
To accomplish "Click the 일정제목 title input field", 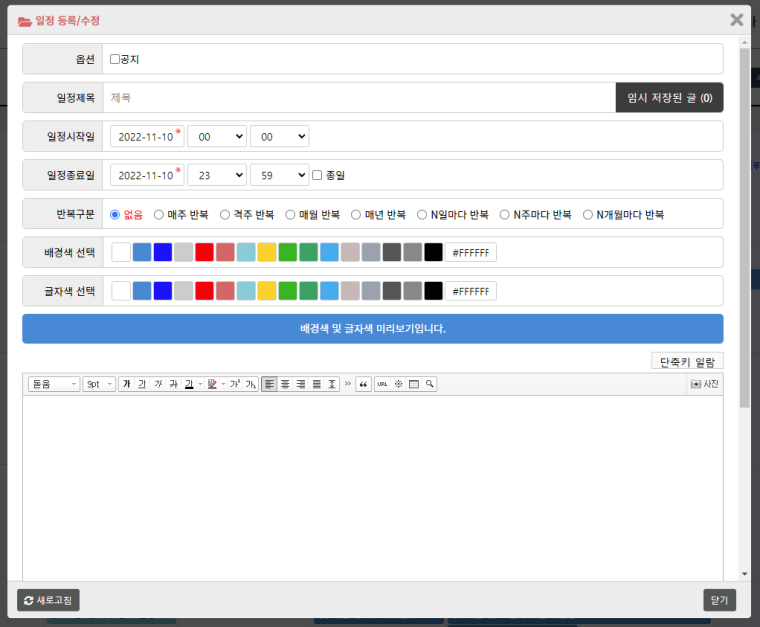I will tap(360, 98).
